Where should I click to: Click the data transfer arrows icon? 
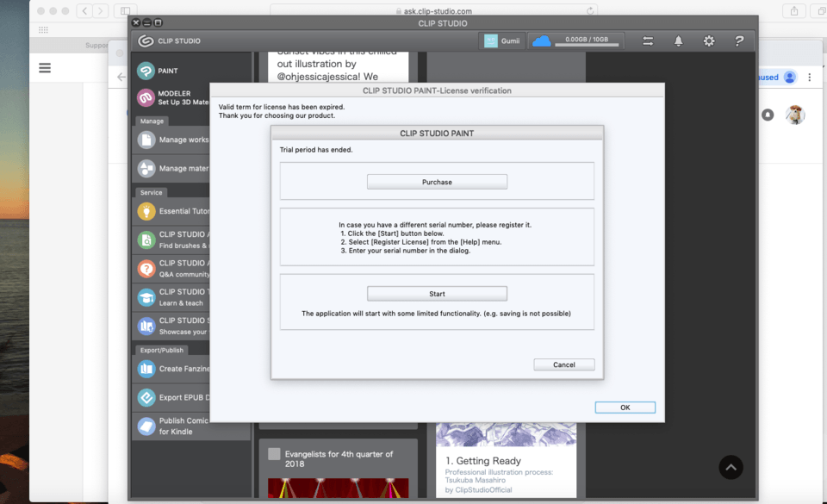[648, 40]
